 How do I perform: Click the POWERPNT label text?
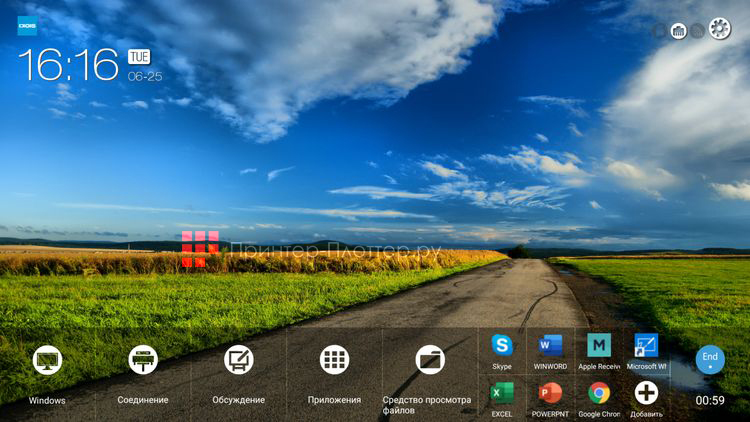click(550, 414)
